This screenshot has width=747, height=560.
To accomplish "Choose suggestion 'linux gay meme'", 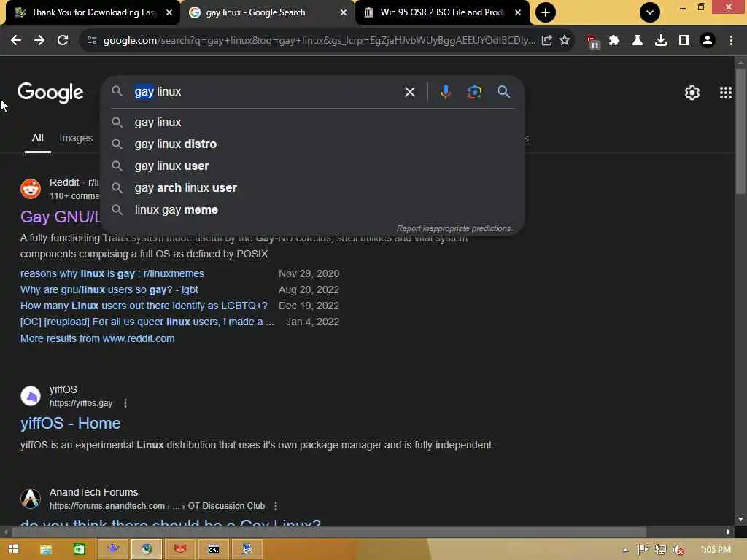I will 313,209.
